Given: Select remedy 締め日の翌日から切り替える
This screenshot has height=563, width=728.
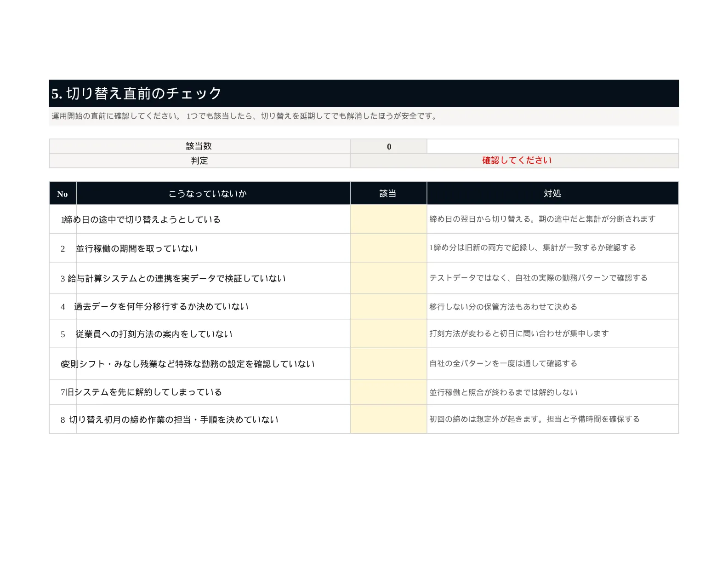Looking at the screenshot, I should click(542, 219).
